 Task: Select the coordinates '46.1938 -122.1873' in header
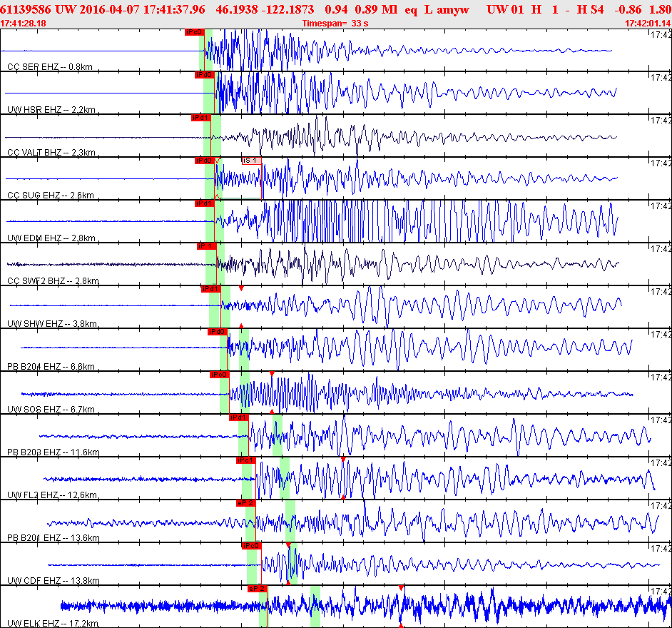click(x=265, y=9)
